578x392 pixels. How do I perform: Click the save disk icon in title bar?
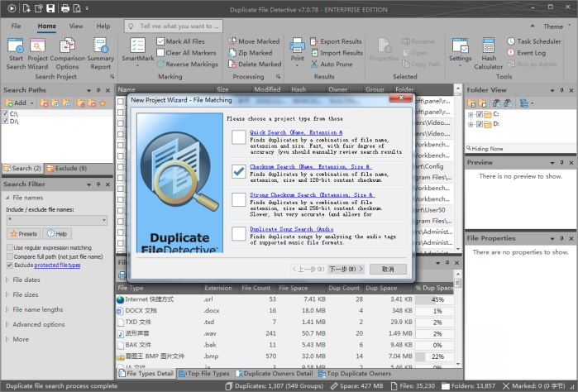click(x=50, y=8)
